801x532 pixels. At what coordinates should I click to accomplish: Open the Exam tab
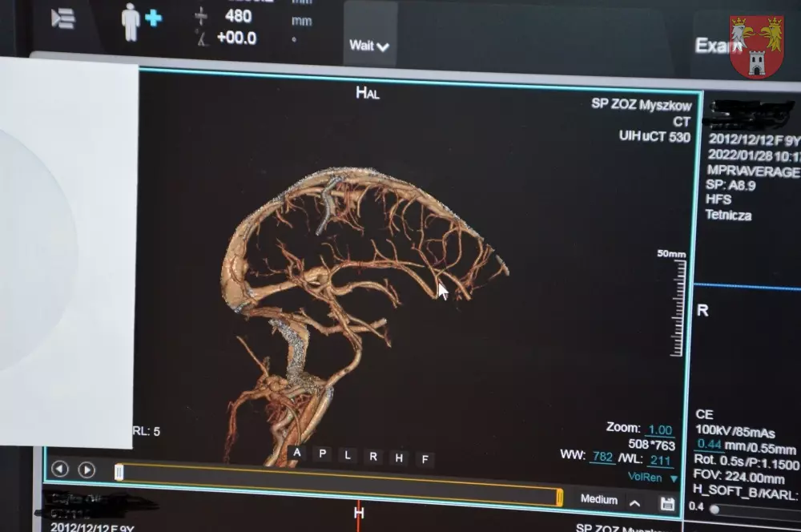tap(713, 46)
